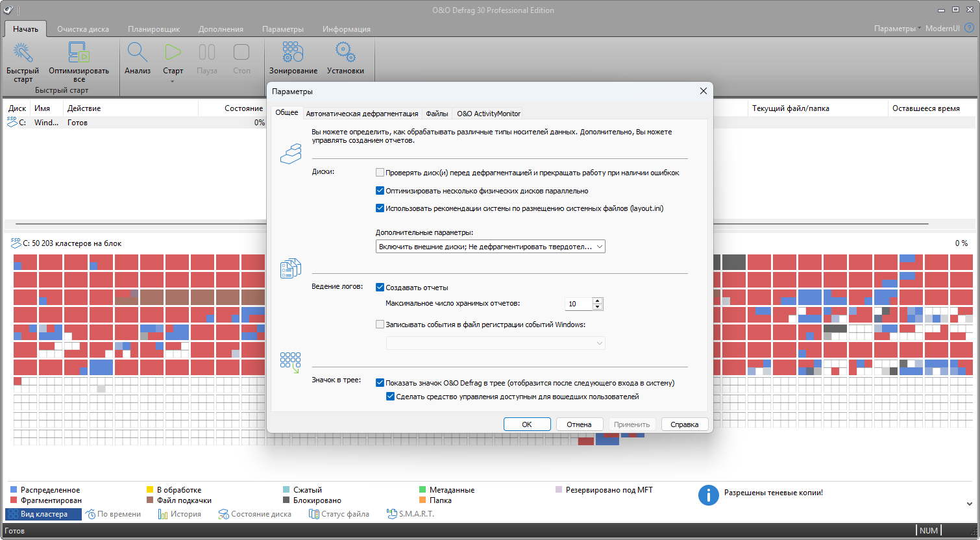
Task: Launch the Быстрый старт quick start tool
Action: 23,62
